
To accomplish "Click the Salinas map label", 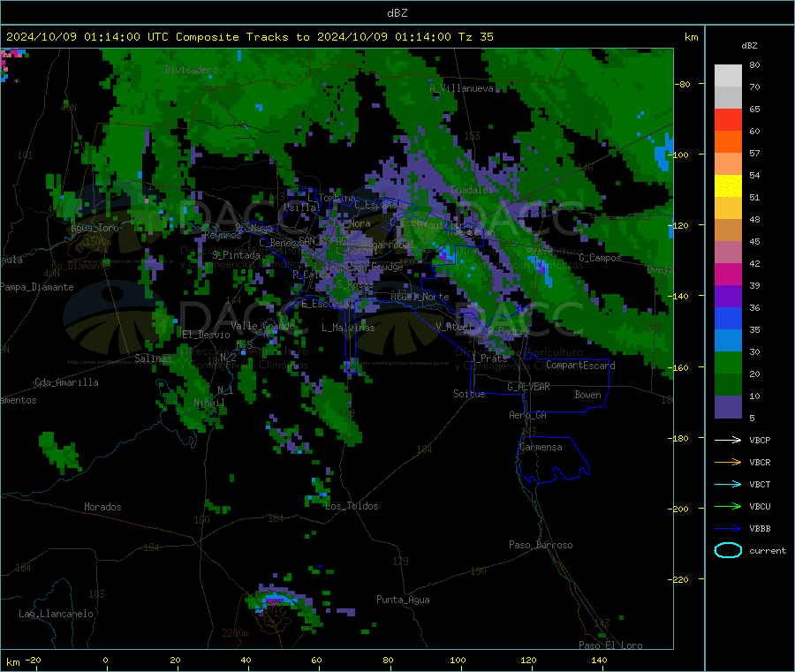I will tap(153, 359).
